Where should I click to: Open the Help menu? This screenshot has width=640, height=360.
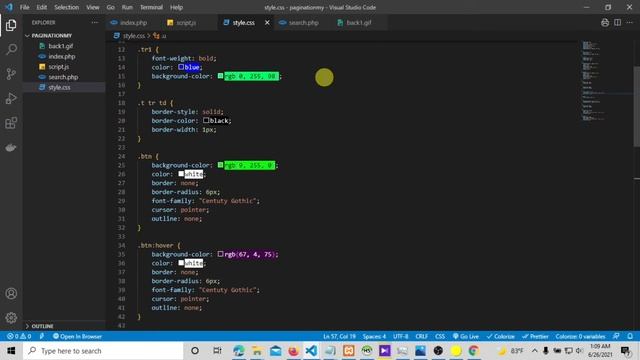(176, 7)
